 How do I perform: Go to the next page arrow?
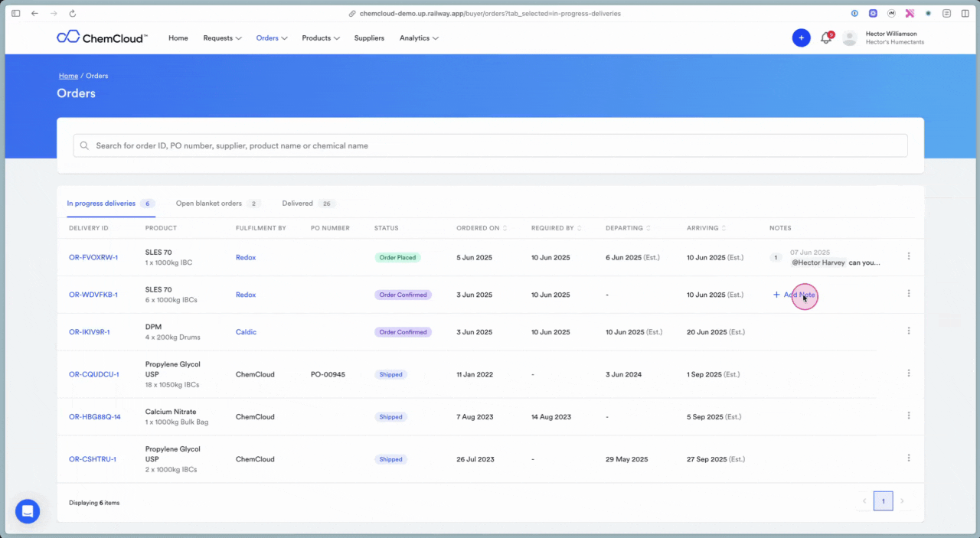tap(902, 501)
